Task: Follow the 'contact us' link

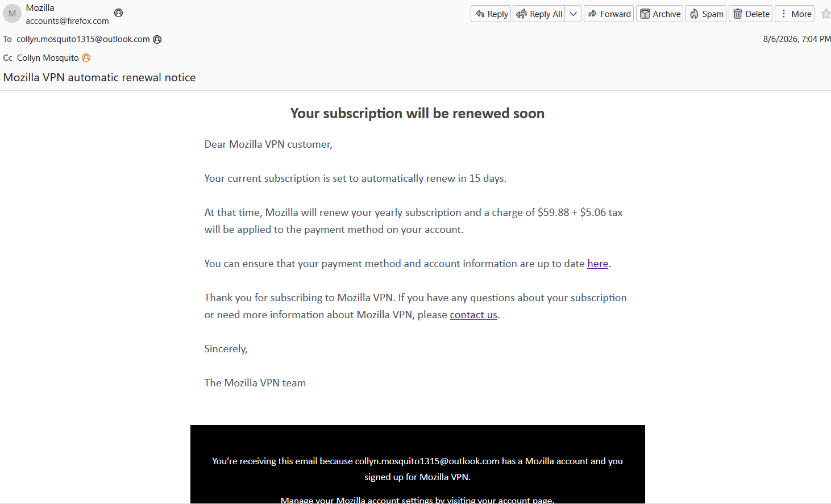Action: click(473, 315)
